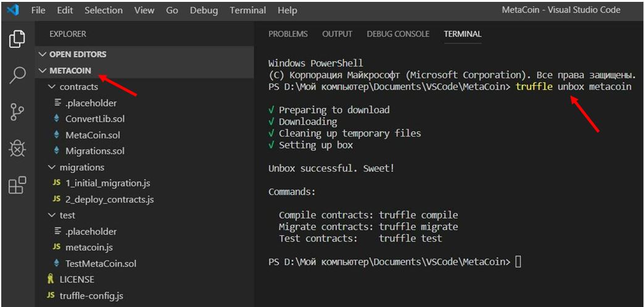Open the Explorer view in activity bar
The width and height of the screenshot is (644, 307).
(x=17, y=38)
